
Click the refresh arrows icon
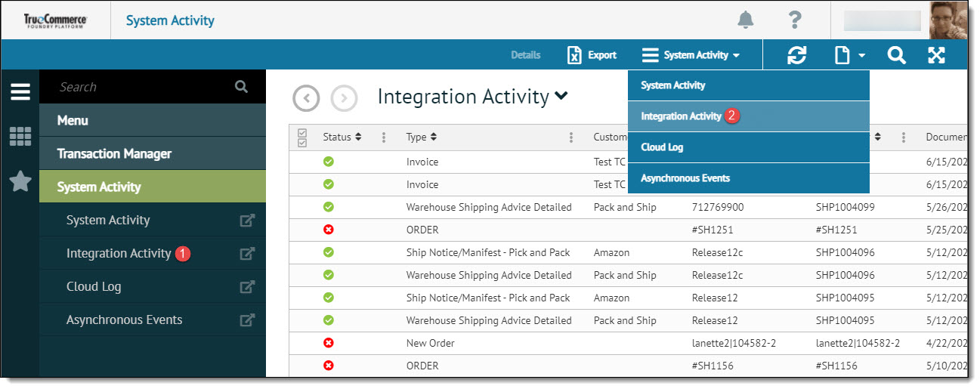click(796, 55)
